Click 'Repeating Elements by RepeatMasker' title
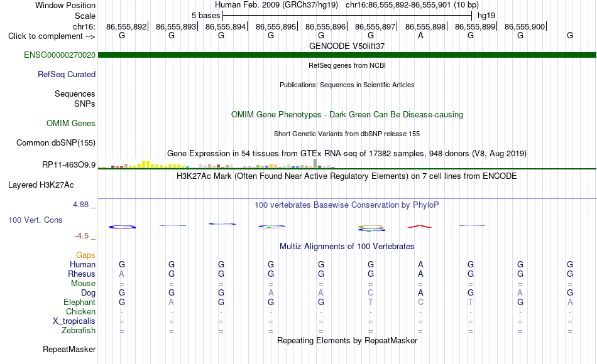597x364 pixels. (347, 340)
